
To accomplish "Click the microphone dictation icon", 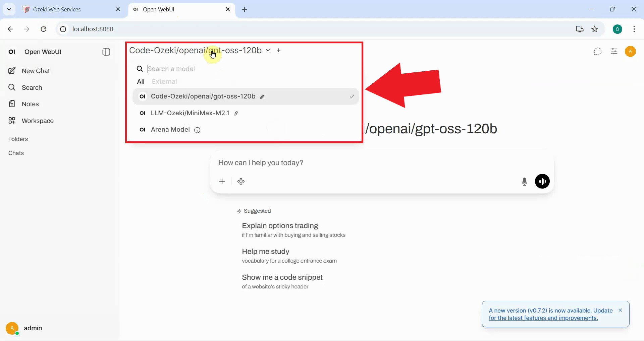I will 524,182.
